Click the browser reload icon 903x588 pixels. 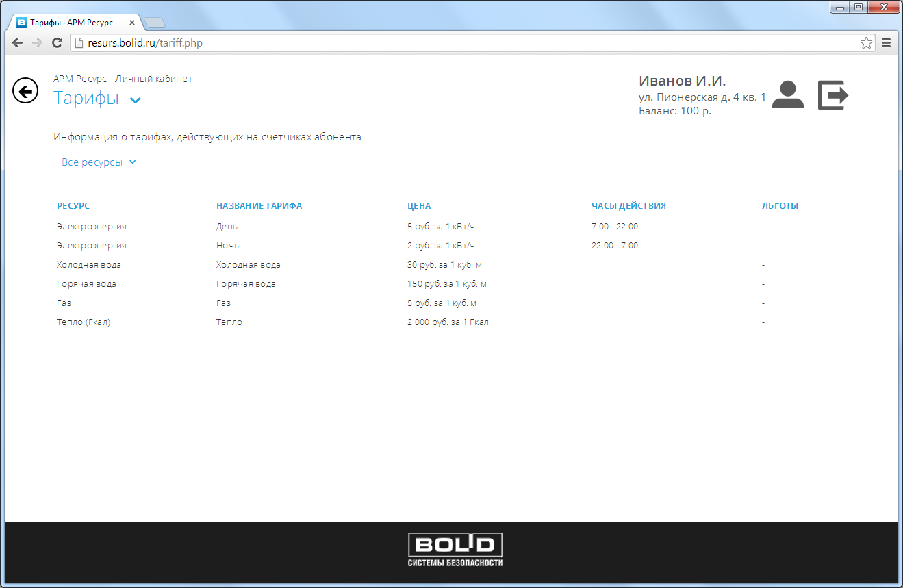point(58,43)
